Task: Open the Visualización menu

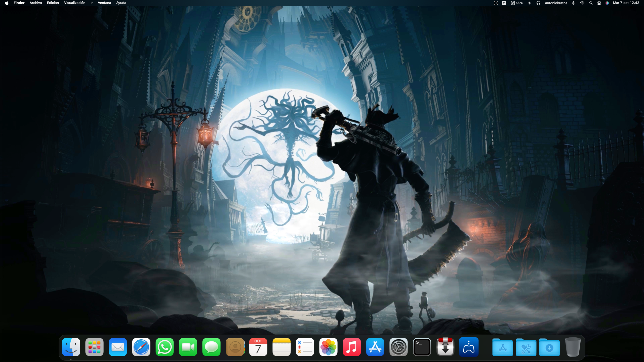Action: tap(74, 3)
